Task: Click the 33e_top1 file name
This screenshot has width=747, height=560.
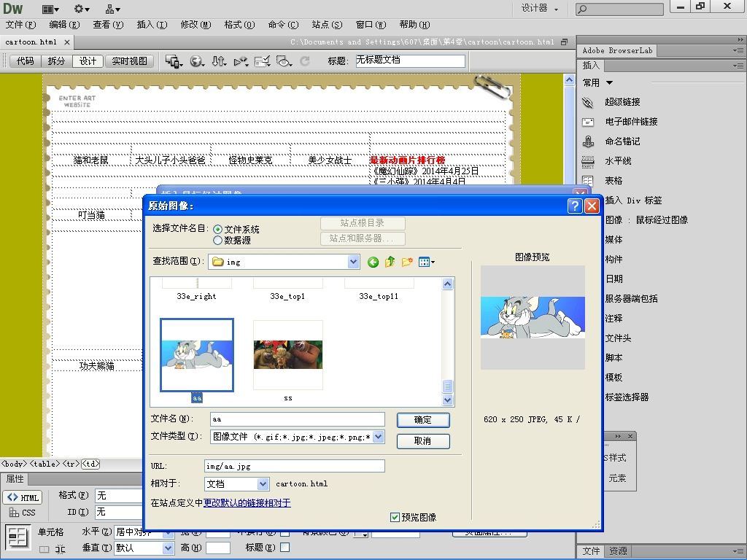Action: [x=287, y=296]
